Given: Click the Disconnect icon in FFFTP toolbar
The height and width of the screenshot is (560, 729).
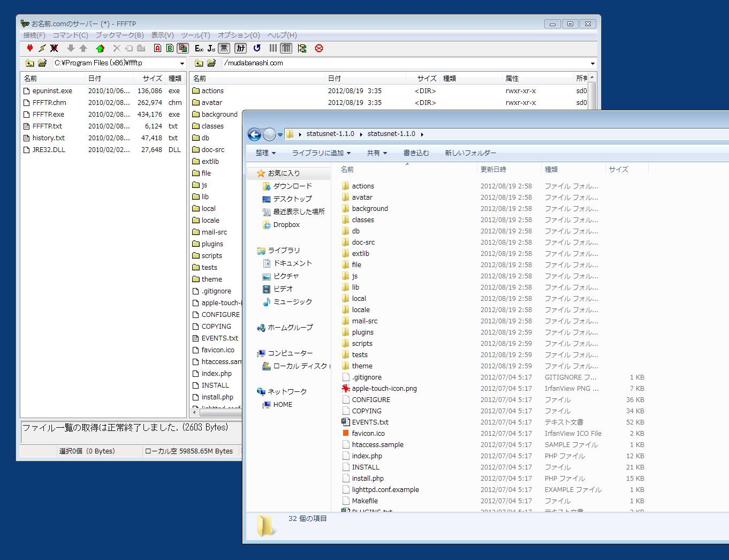Looking at the screenshot, I should point(54,48).
